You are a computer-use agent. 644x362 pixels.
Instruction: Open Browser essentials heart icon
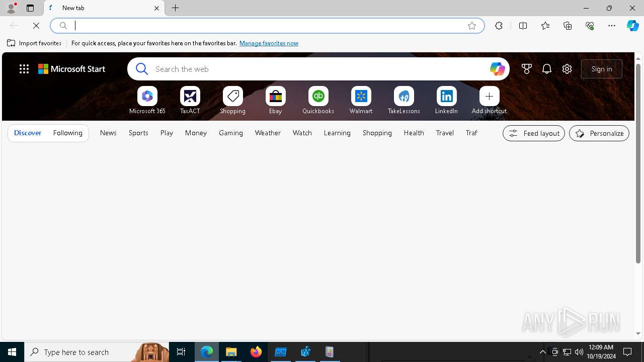pyautogui.click(x=590, y=26)
